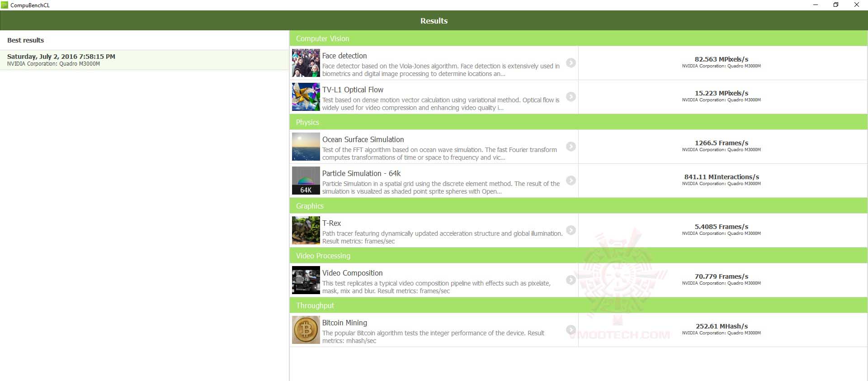Minimize the CompuBenchCL window
Screen dimensions: 868x381
point(816,5)
